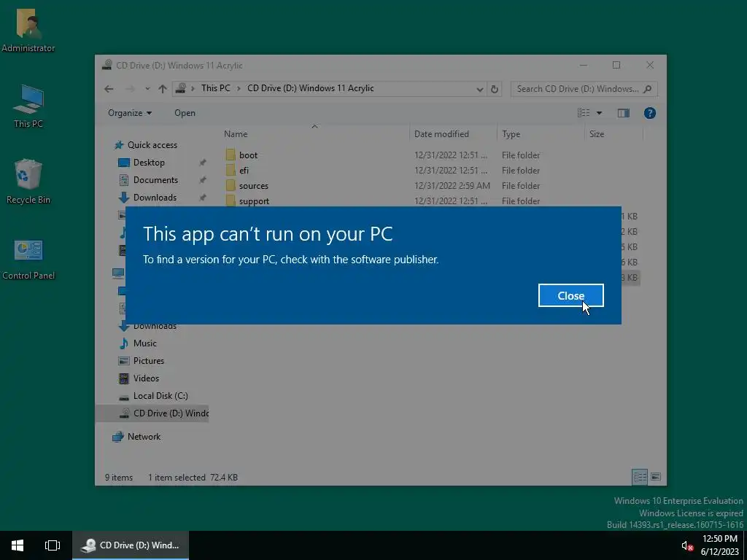
Task: Sort by the Size column header
Action: click(614, 134)
